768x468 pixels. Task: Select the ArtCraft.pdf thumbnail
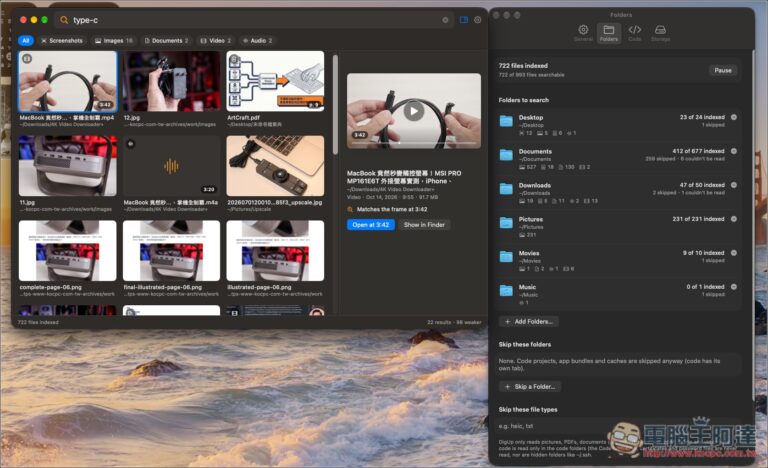click(x=275, y=81)
